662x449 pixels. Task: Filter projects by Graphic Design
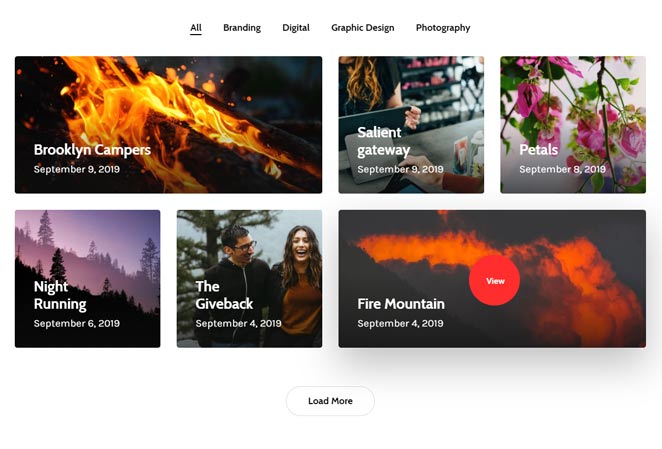click(363, 28)
